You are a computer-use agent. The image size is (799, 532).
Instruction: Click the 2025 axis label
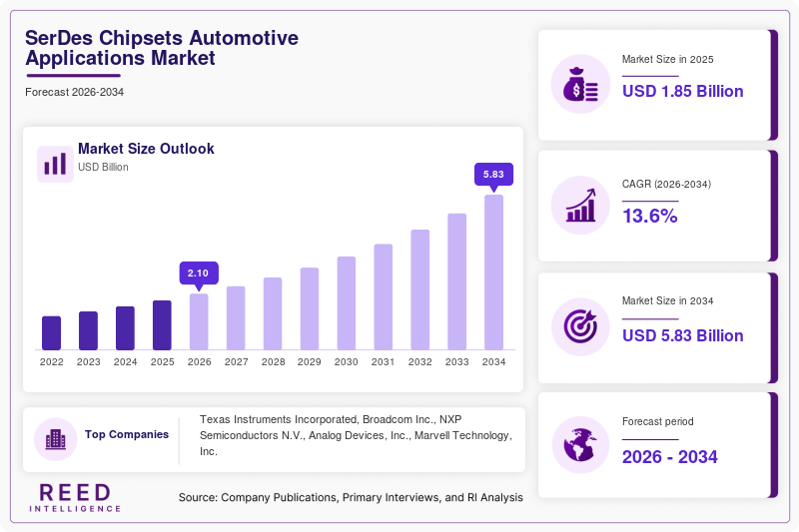point(162,362)
